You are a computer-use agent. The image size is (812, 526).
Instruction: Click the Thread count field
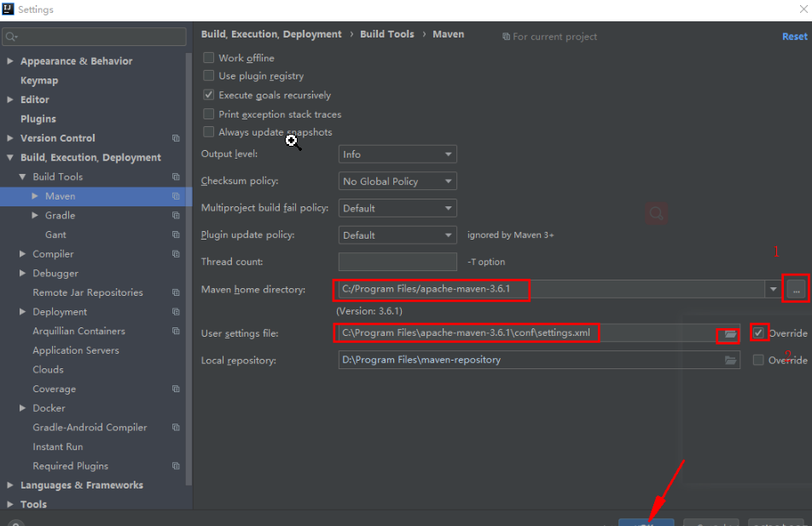pos(397,262)
